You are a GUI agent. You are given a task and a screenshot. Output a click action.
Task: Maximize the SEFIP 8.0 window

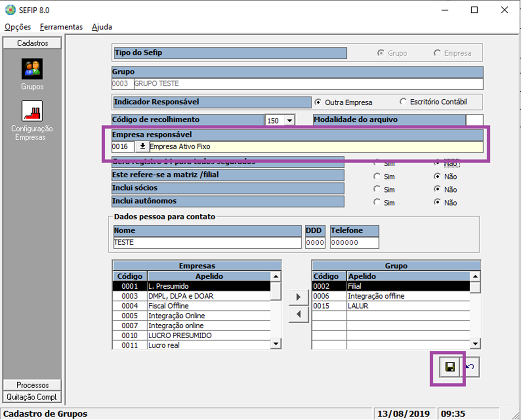click(475, 10)
